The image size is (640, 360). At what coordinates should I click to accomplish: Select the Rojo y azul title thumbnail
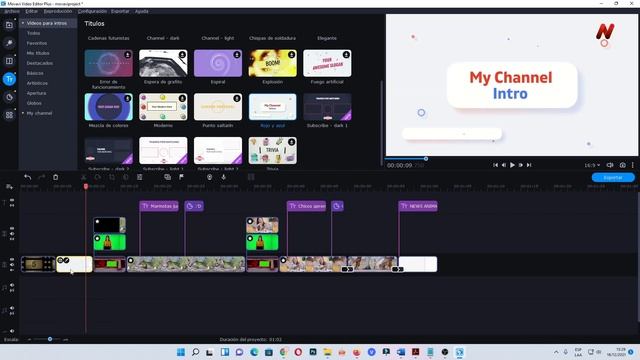click(x=272, y=107)
